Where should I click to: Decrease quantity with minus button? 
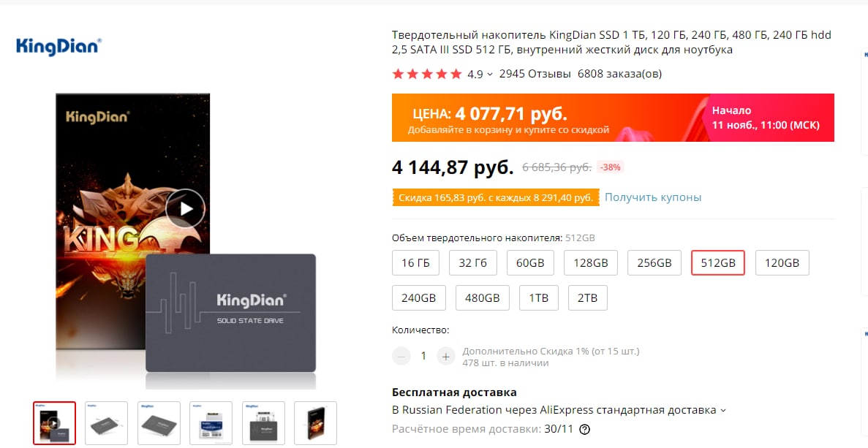(x=401, y=356)
